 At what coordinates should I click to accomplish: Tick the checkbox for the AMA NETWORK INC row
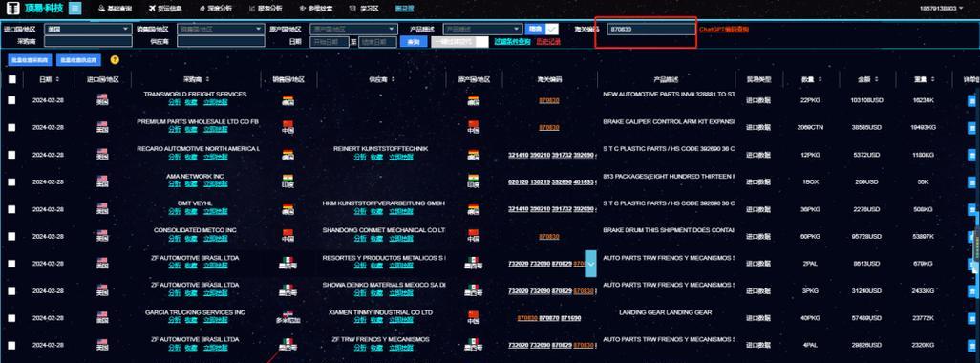click(x=11, y=181)
